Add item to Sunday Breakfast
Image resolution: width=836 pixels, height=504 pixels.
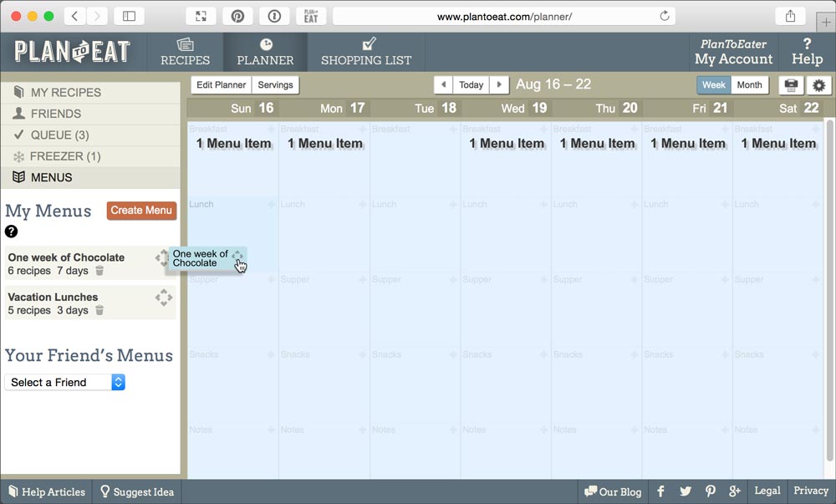(271, 129)
